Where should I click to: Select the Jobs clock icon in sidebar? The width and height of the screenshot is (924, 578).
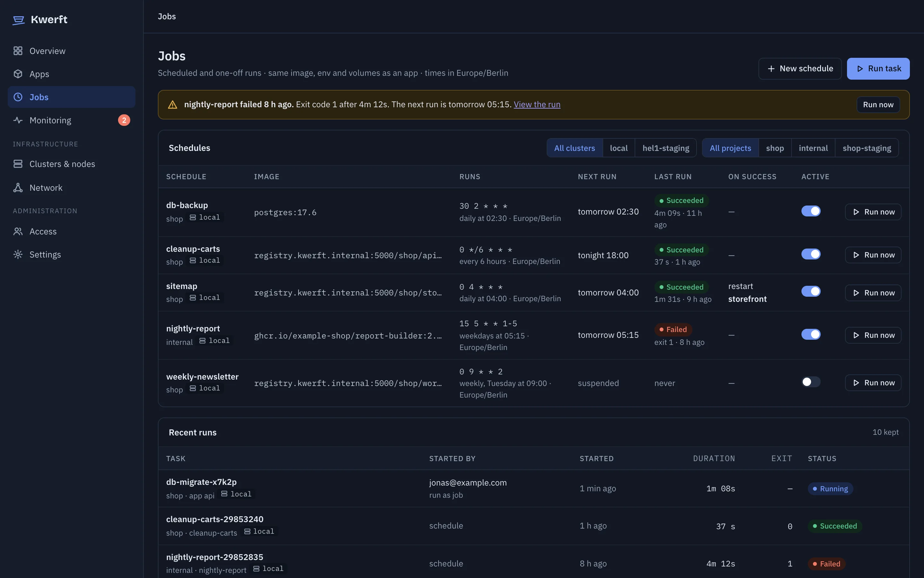tap(18, 97)
